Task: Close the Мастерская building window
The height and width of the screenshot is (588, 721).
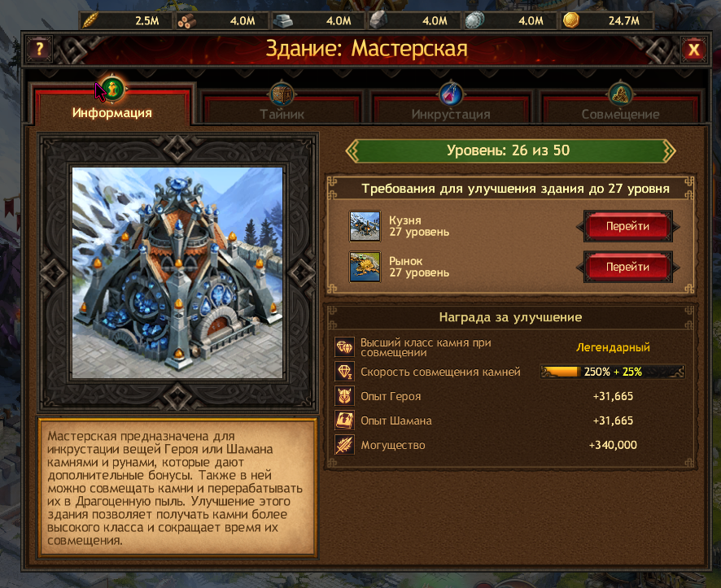Action: 693,49
